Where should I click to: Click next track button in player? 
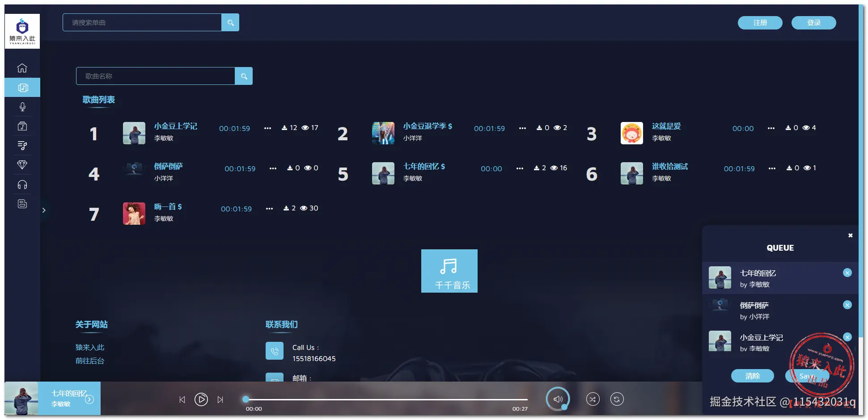[220, 399]
